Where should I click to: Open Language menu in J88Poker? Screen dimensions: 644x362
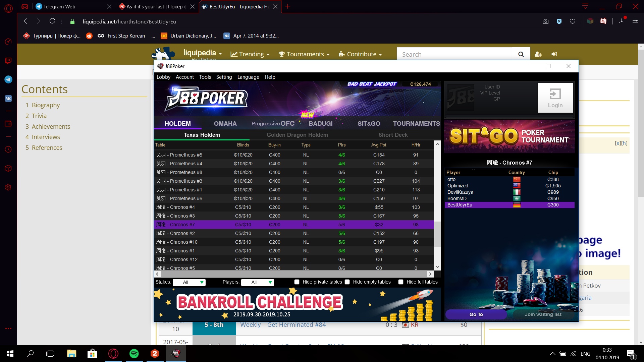(248, 77)
